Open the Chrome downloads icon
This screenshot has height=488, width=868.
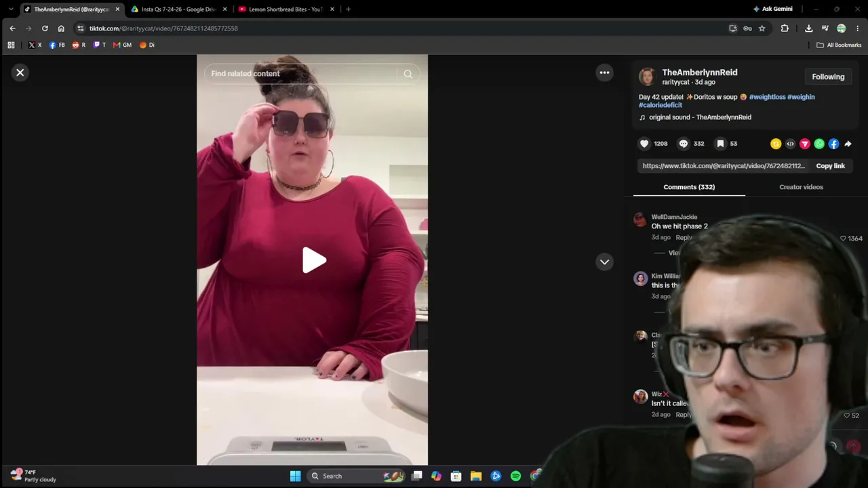(808, 28)
